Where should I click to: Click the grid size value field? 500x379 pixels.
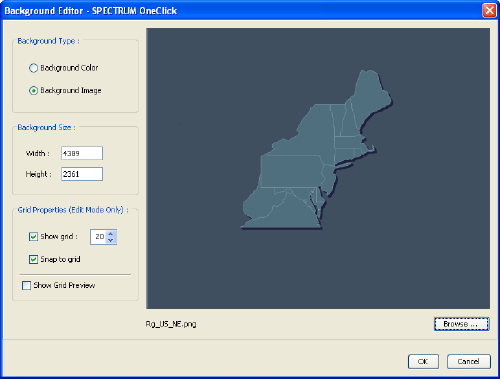coord(99,237)
